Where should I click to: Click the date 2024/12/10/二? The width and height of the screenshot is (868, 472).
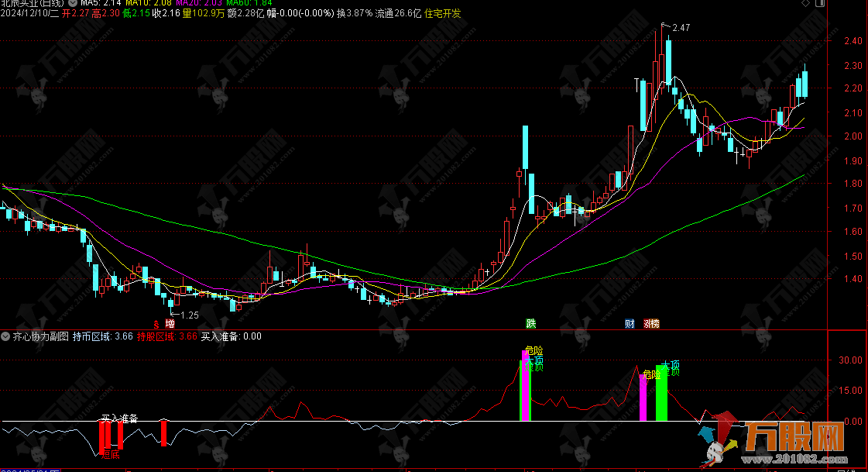click(x=29, y=13)
